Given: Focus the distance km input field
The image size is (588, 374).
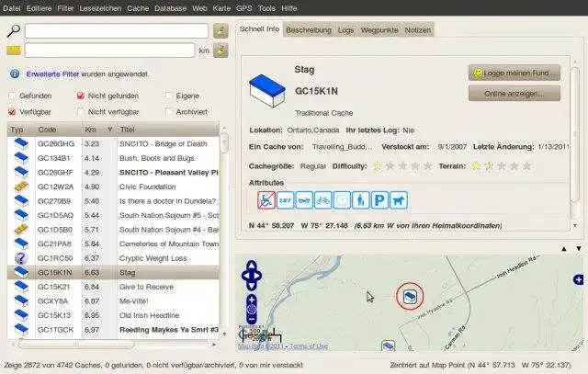Looking at the screenshot, I should click(x=109, y=50).
